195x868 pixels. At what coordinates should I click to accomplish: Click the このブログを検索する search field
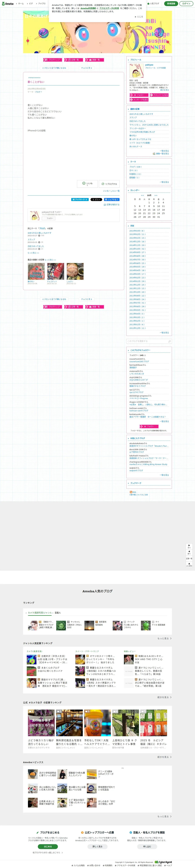(147, 341)
